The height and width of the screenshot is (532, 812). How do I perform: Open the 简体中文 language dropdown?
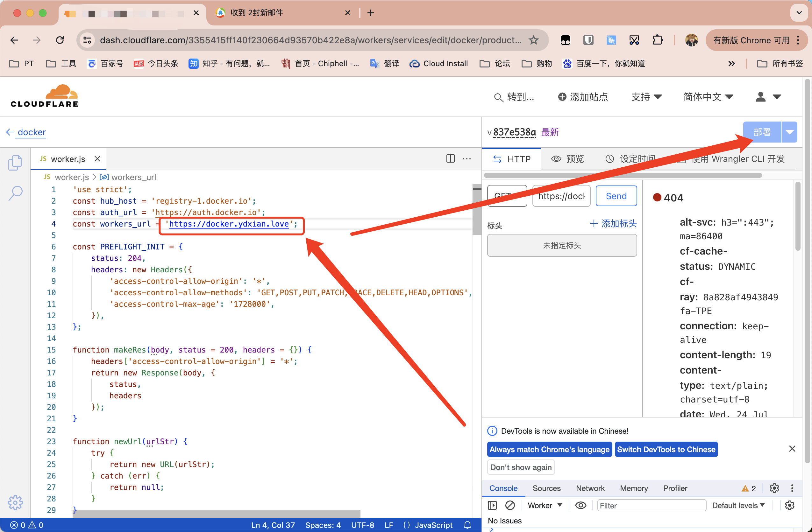click(x=708, y=97)
